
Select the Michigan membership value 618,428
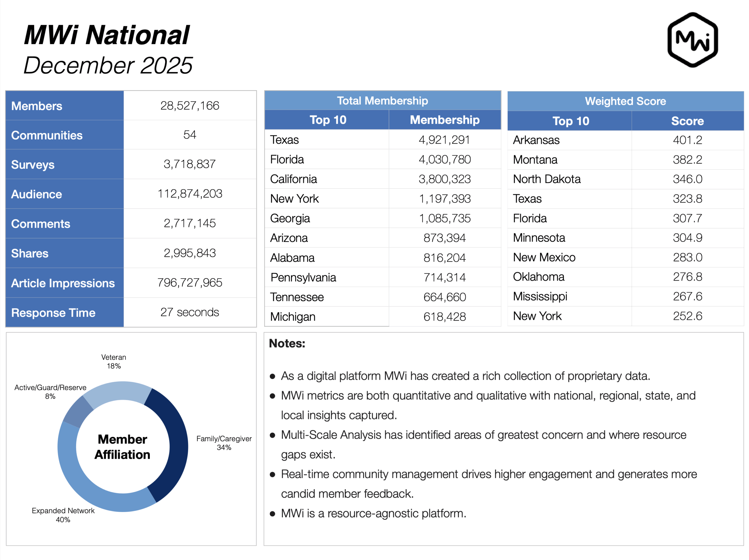click(x=444, y=317)
